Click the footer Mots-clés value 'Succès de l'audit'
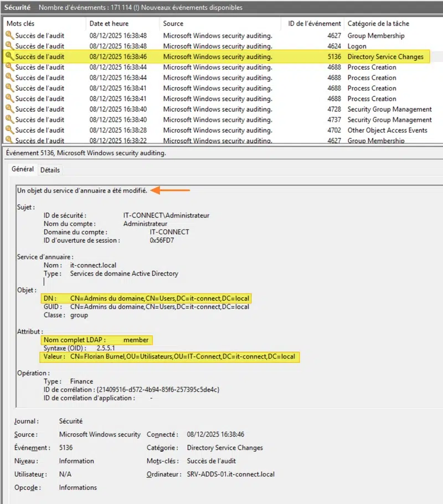443x504 pixels. [x=212, y=461]
